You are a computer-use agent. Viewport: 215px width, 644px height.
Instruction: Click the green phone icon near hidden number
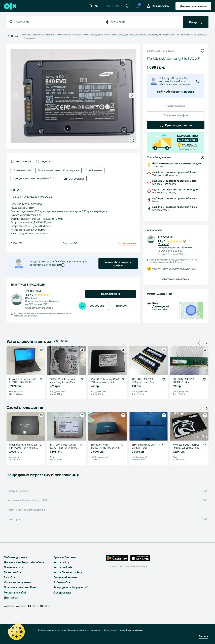click(x=82, y=306)
